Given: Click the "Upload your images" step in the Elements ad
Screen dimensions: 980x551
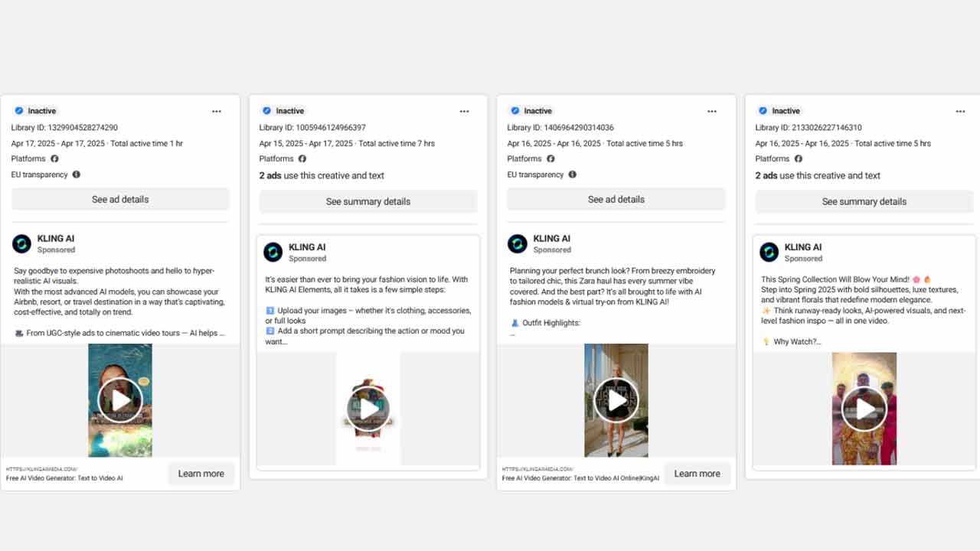Looking at the screenshot, I should 368,315.
